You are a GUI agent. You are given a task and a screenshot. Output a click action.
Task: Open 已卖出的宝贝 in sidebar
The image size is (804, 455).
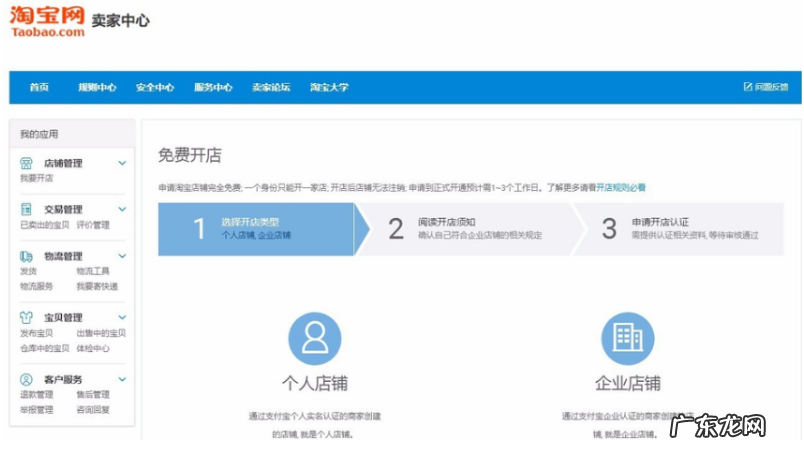45,225
